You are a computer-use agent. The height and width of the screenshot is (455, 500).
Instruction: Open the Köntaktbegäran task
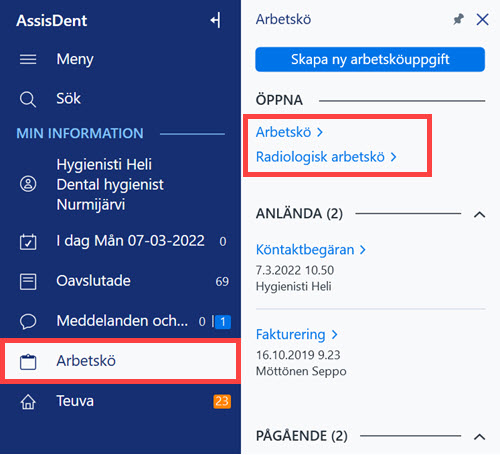click(x=311, y=250)
